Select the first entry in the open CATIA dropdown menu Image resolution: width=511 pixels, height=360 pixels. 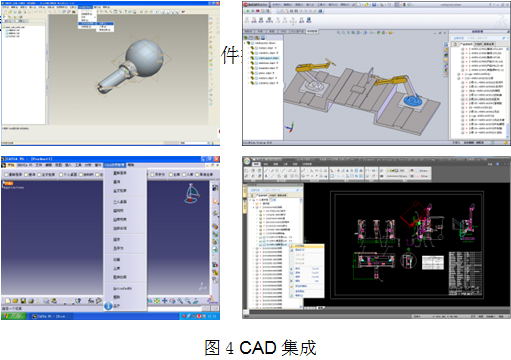pyautogui.click(x=120, y=173)
